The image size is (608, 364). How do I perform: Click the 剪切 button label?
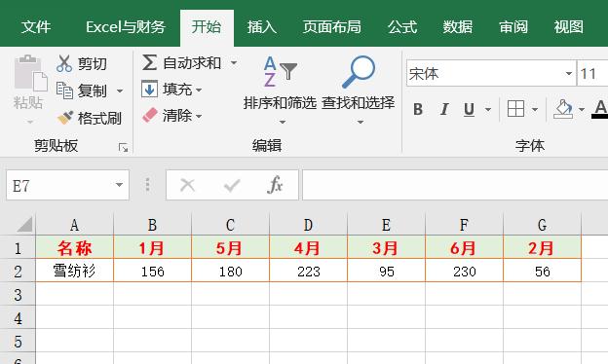pyautogui.click(x=92, y=63)
